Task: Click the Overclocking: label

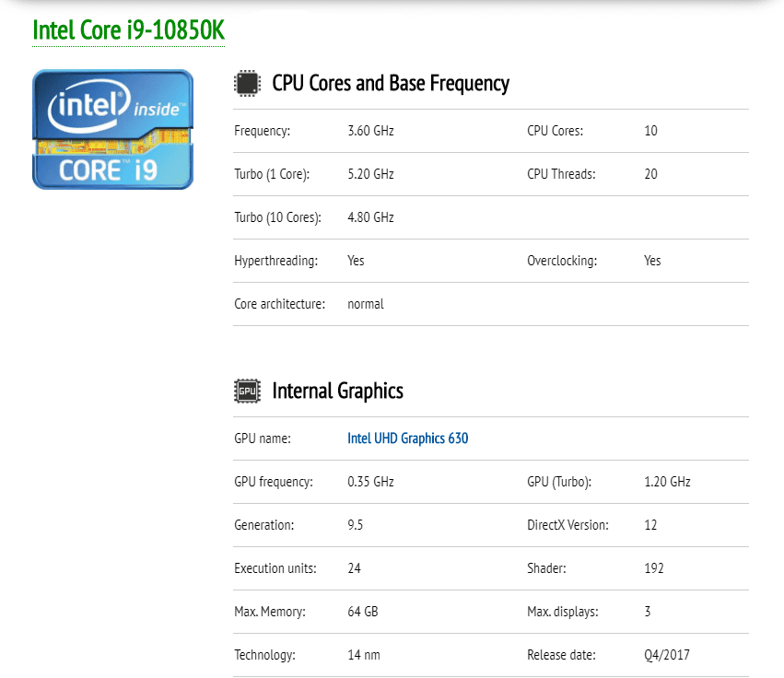Action: [562, 261]
